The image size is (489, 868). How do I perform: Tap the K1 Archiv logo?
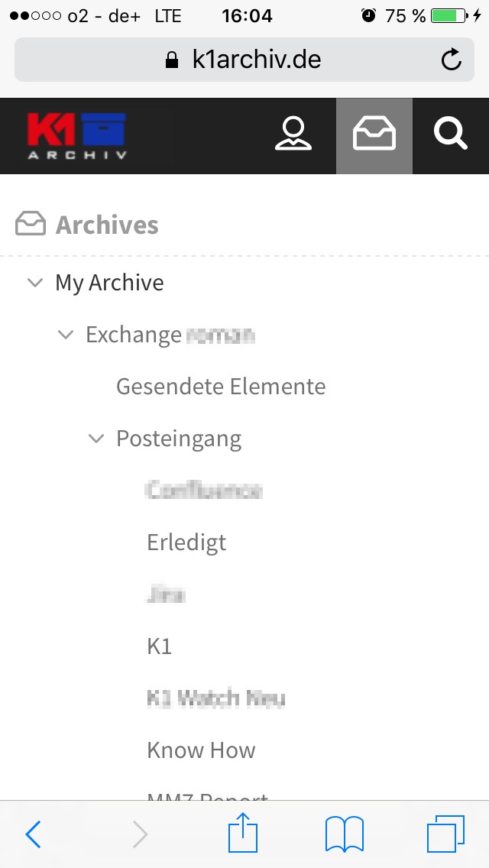click(x=77, y=136)
